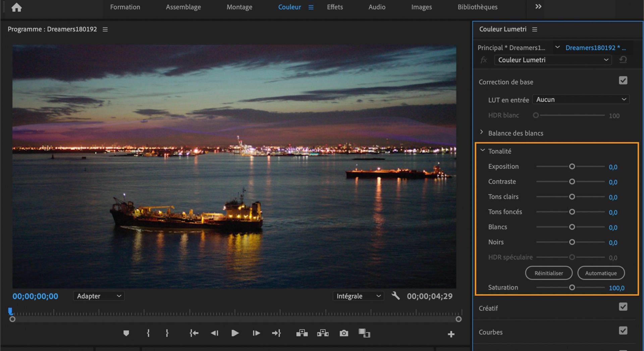Click the Réinitialiser button
Viewport: 644px width, 351px height.
click(548, 273)
